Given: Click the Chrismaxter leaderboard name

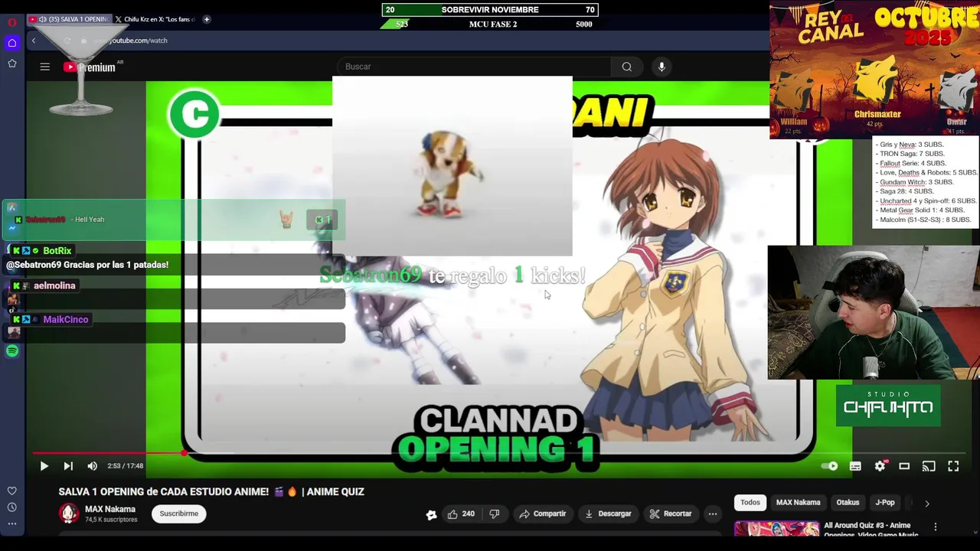Looking at the screenshot, I should point(877,114).
